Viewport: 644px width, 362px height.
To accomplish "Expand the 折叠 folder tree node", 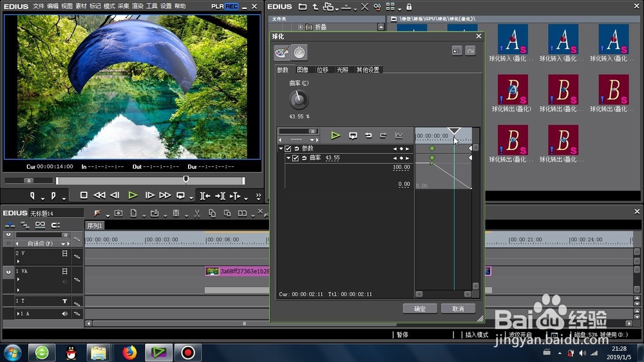I will tap(301, 27).
